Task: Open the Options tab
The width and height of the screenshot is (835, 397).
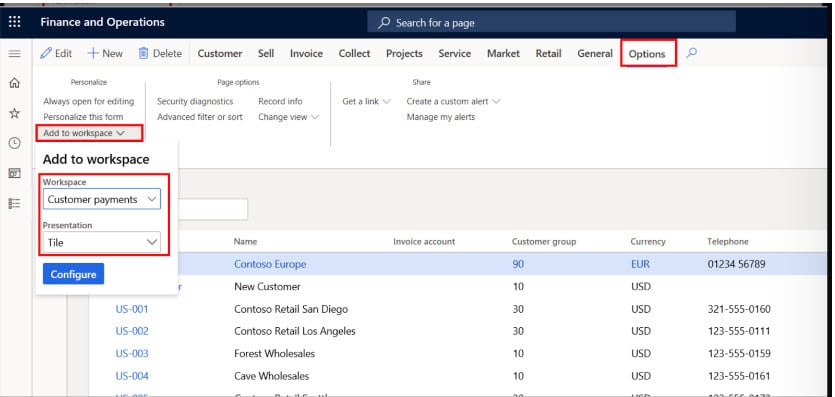Action: pyautogui.click(x=647, y=54)
